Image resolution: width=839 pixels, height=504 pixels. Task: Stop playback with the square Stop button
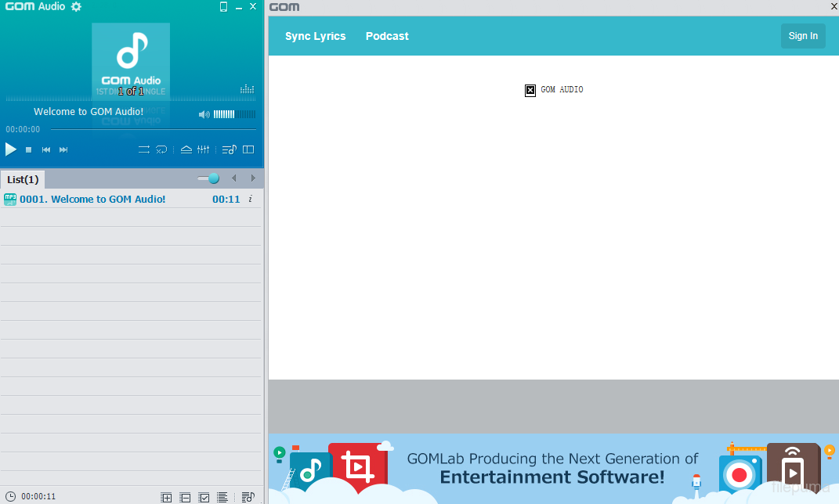pos(29,150)
